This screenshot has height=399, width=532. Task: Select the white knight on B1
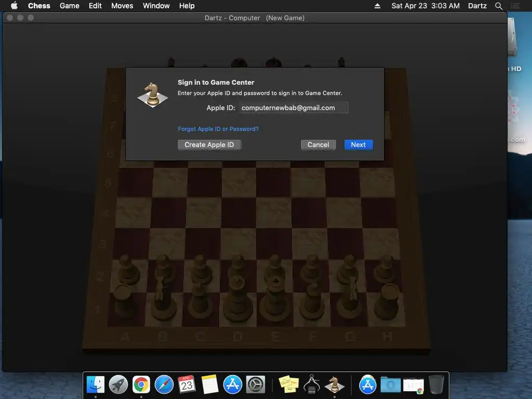[163, 299]
